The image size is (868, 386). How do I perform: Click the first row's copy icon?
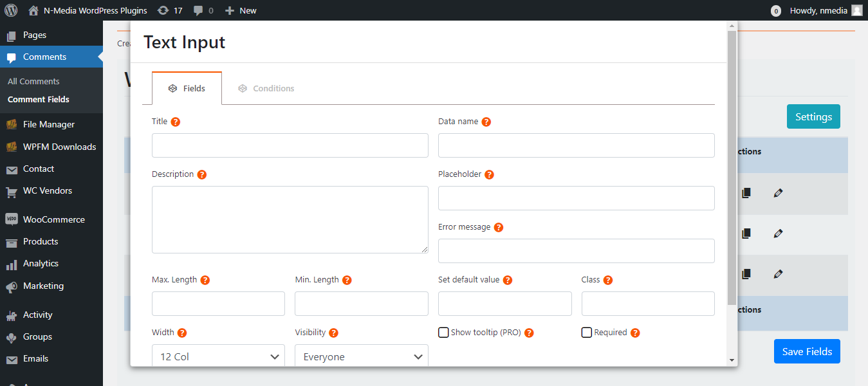click(x=746, y=193)
